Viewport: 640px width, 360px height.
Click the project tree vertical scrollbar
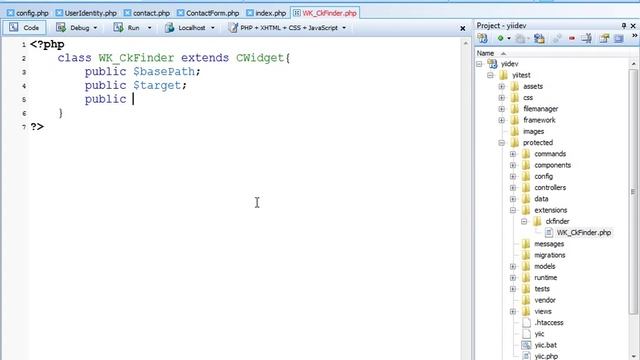coord(633,192)
